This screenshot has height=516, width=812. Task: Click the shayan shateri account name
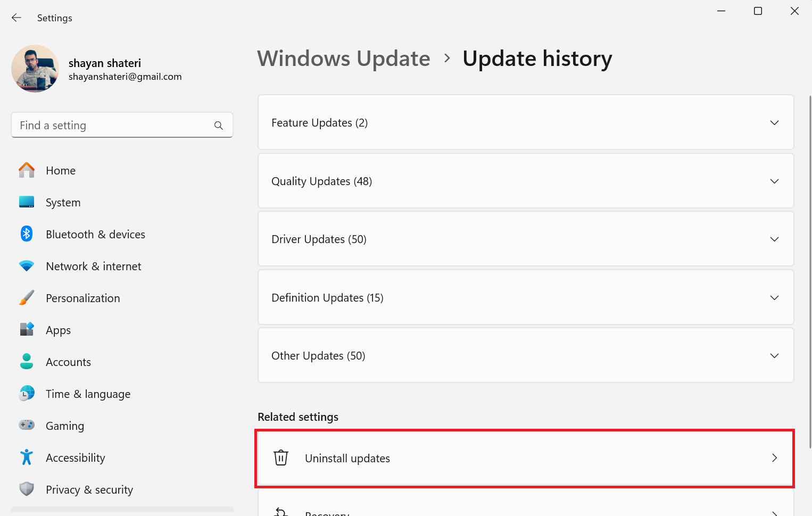tap(105, 63)
